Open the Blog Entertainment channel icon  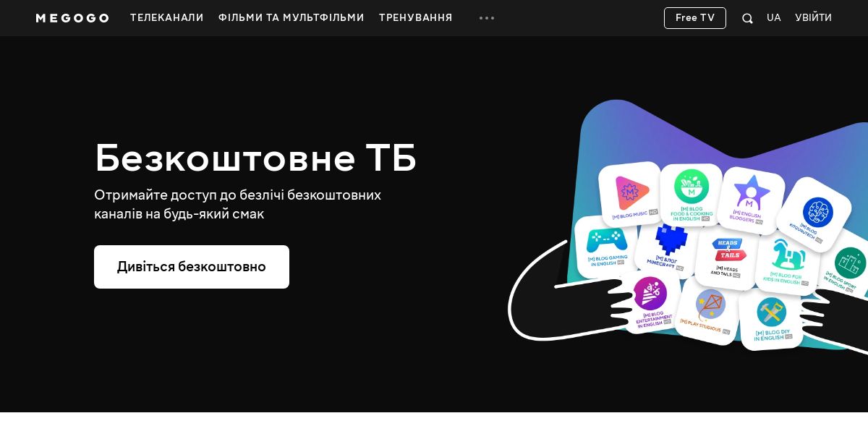coord(650,302)
